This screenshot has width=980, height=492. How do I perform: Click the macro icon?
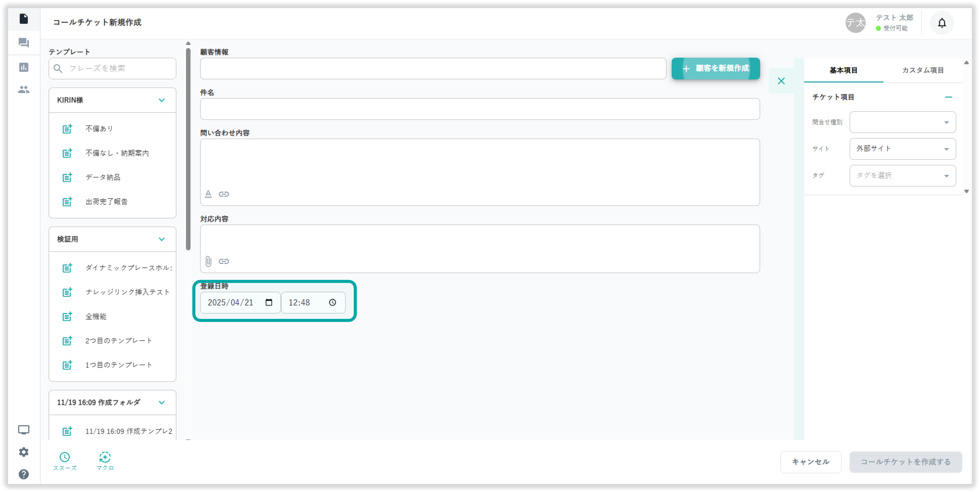click(x=105, y=457)
